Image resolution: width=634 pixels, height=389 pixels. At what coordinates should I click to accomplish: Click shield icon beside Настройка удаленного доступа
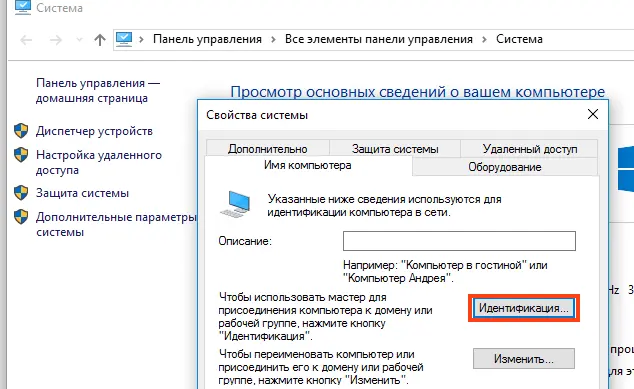(21, 154)
